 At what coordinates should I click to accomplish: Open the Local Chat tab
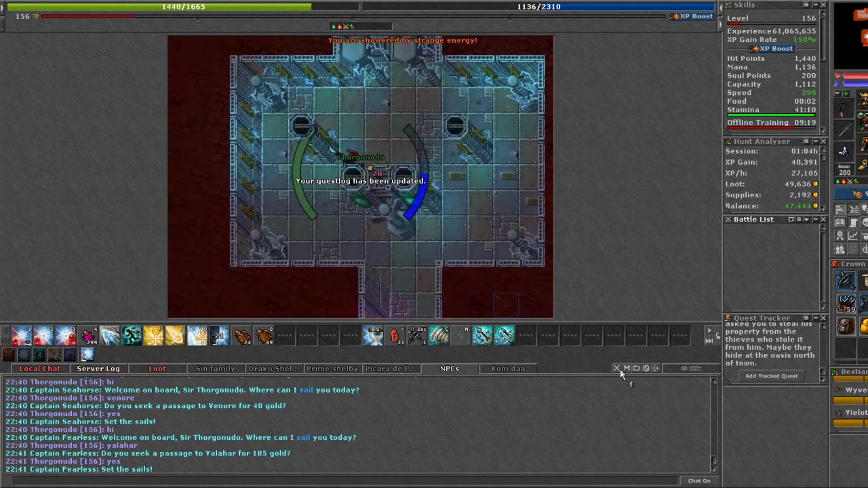[40, 369]
